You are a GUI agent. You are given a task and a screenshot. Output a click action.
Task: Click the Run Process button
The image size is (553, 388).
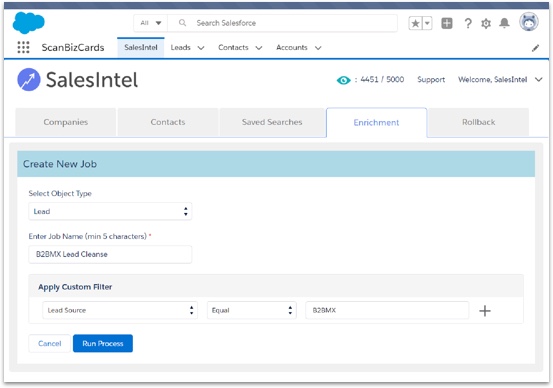pos(103,344)
